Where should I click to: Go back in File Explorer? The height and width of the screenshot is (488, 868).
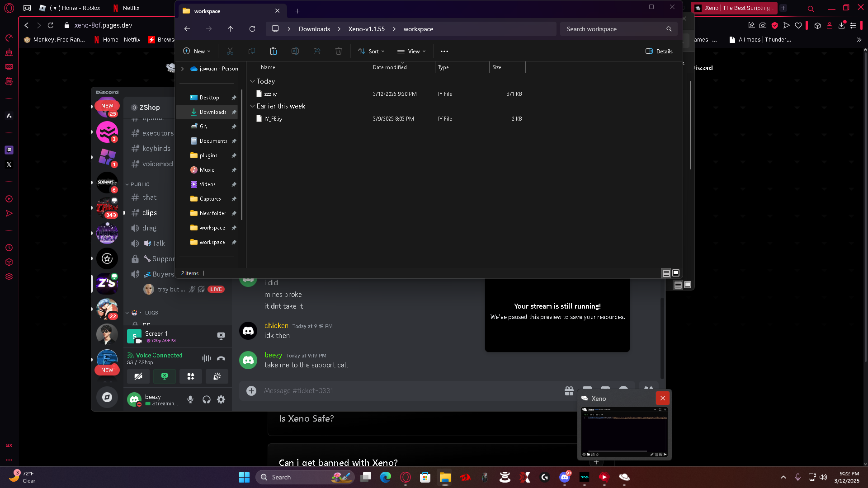click(187, 29)
